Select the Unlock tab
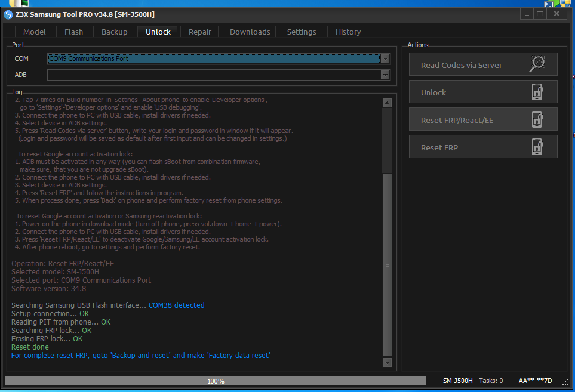Screen dimensions: 575x392 (158, 32)
